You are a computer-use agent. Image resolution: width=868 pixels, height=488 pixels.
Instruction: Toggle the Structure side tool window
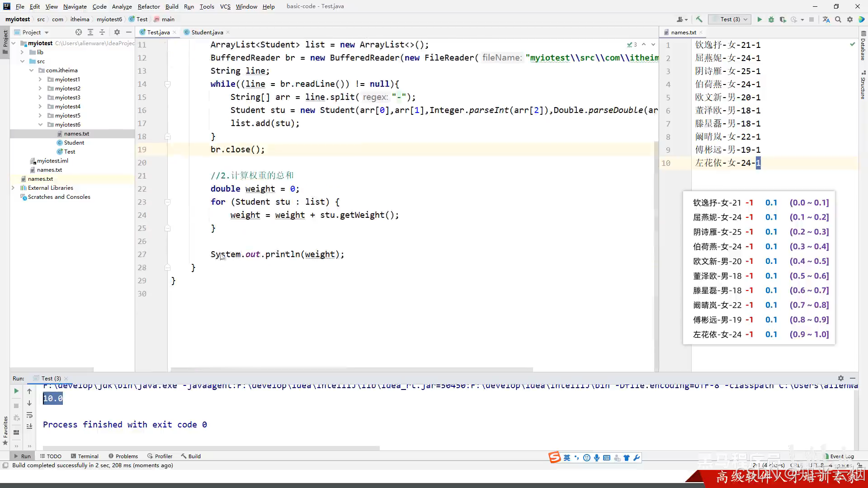pyautogui.click(x=863, y=86)
